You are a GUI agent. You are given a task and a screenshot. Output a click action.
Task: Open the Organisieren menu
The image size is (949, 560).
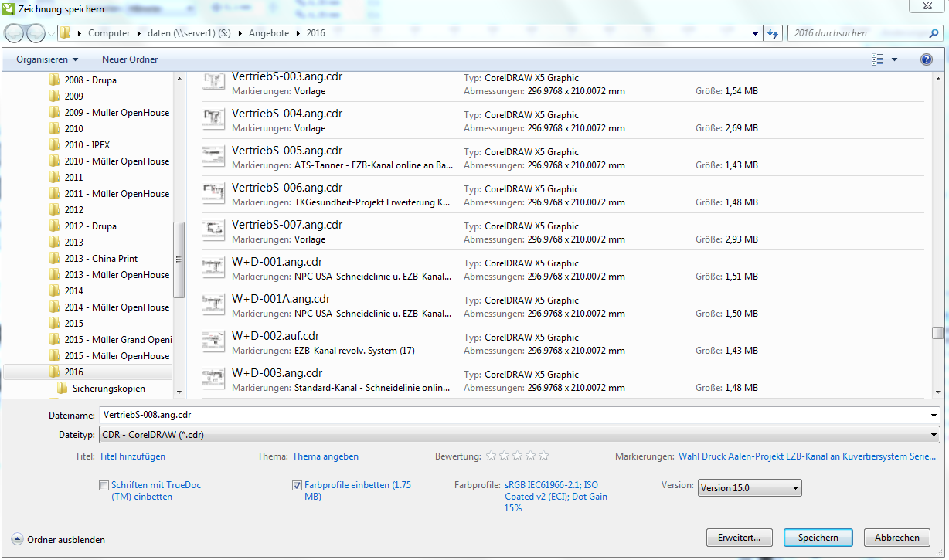pyautogui.click(x=47, y=59)
